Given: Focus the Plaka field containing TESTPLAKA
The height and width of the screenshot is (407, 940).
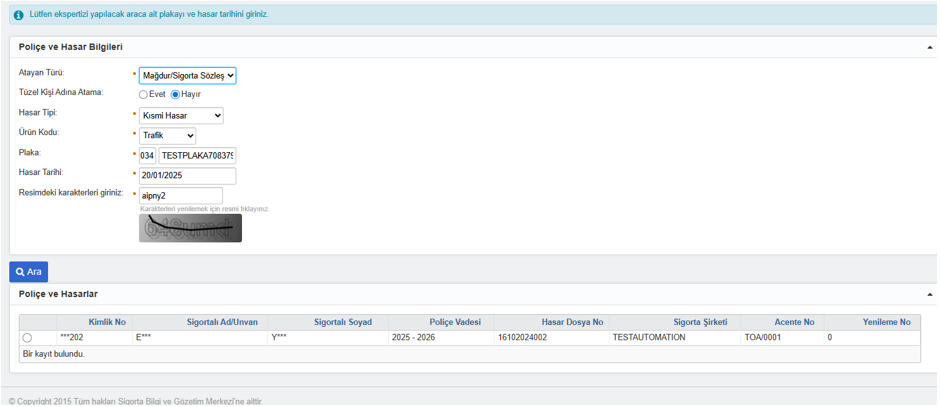Looking at the screenshot, I should (197, 156).
